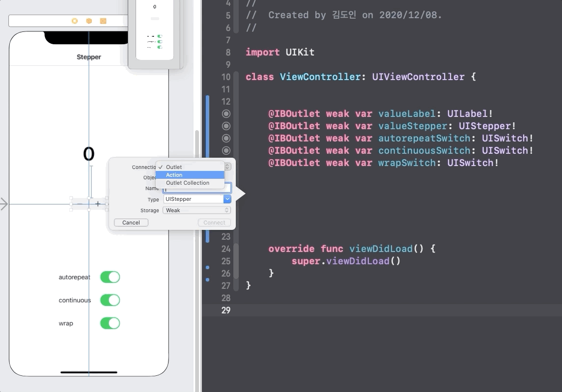Click the storyboard entry point arrow
Screen dimensions: 562x392
4,204
